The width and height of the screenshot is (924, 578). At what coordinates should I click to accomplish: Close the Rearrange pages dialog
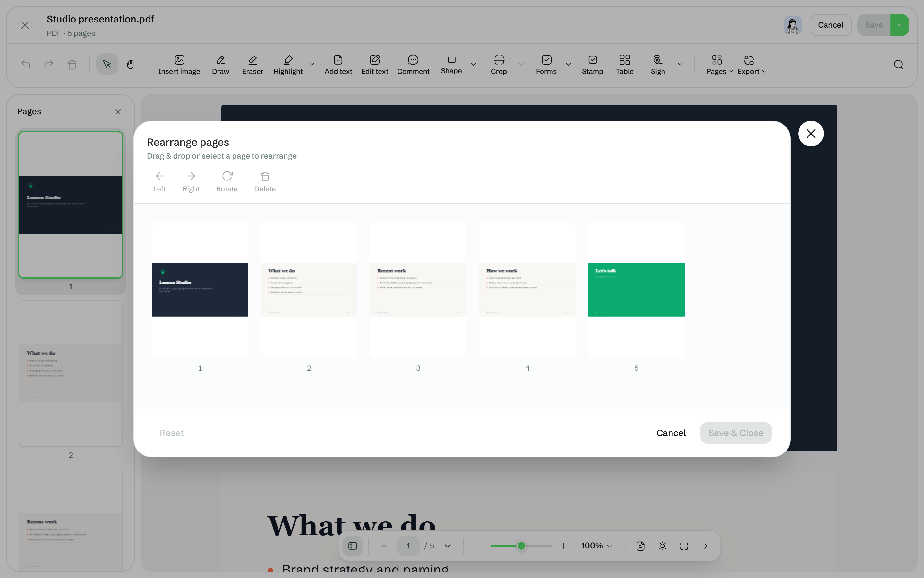click(x=811, y=133)
